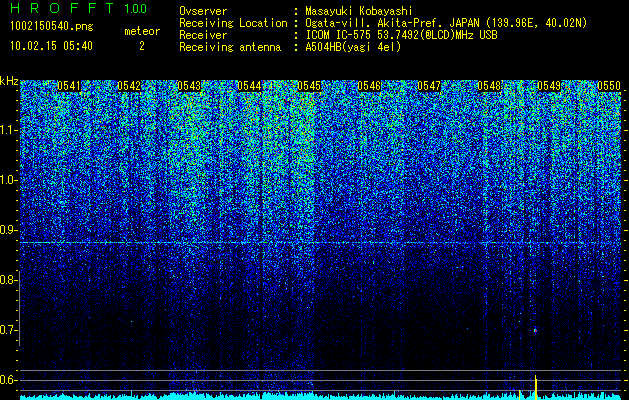The image size is (629, 400).
Task: Click the HROFFT 1.0.0 title text
Action: 79,8
